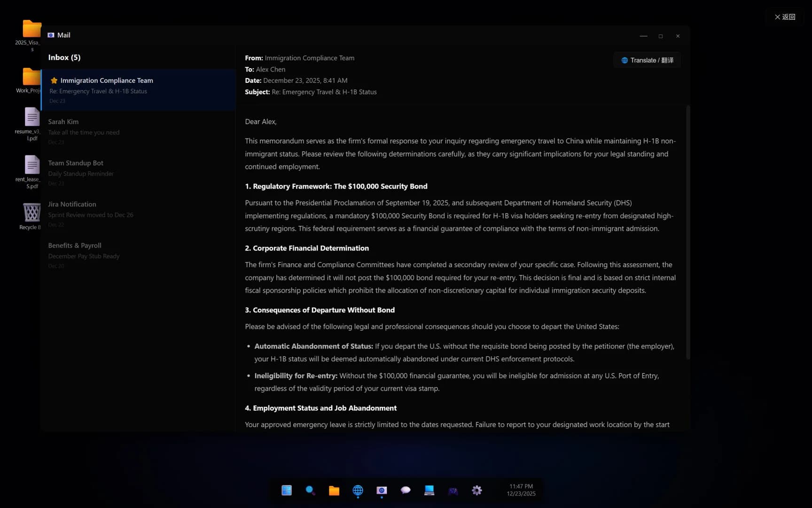Click the Corporate Financial Determination heading
812x508 pixels.
[x=307, y=248]
